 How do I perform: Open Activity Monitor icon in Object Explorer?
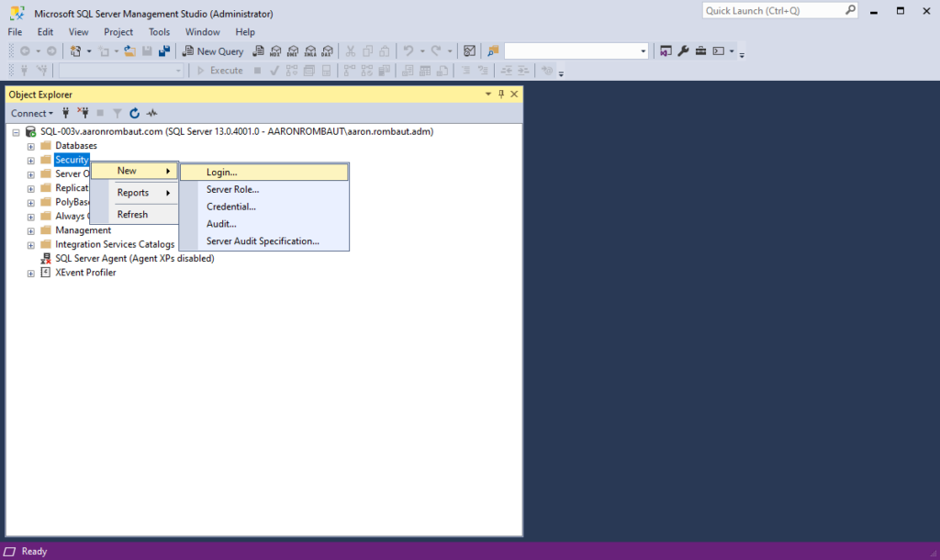point(151,113)
